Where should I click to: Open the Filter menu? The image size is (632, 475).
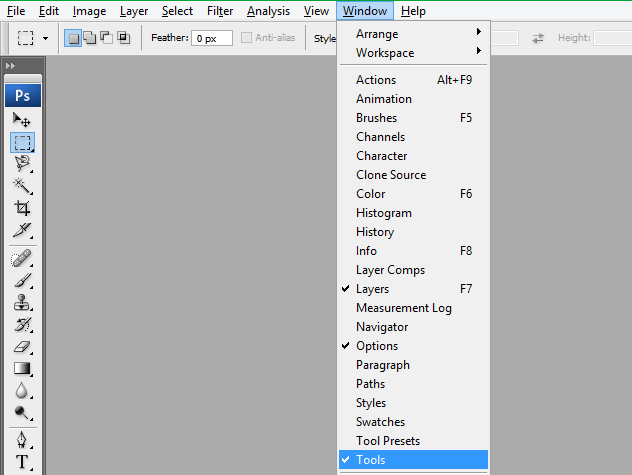(x=220, y=11)
